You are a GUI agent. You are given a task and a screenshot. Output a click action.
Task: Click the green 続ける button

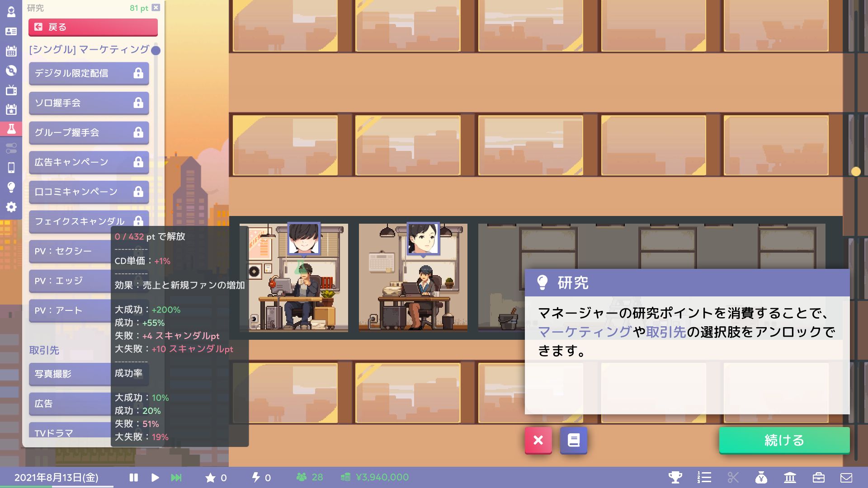(x=784, y=440)
